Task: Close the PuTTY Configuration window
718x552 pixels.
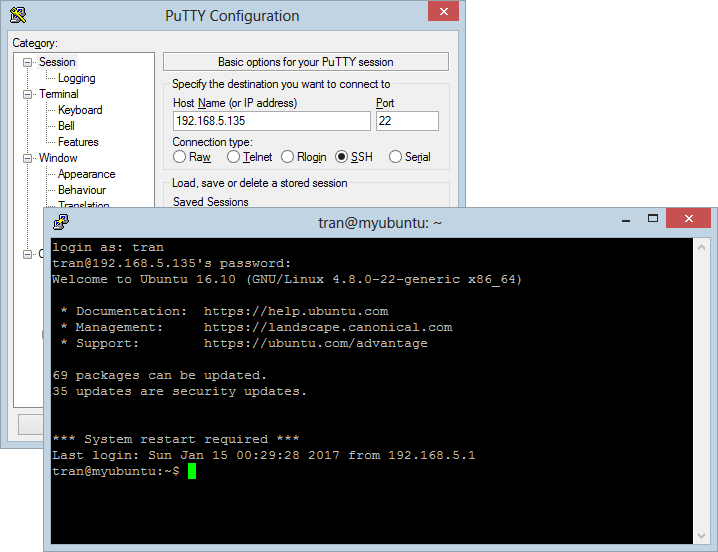Action: pyautogui.click(x=443, y=11)
